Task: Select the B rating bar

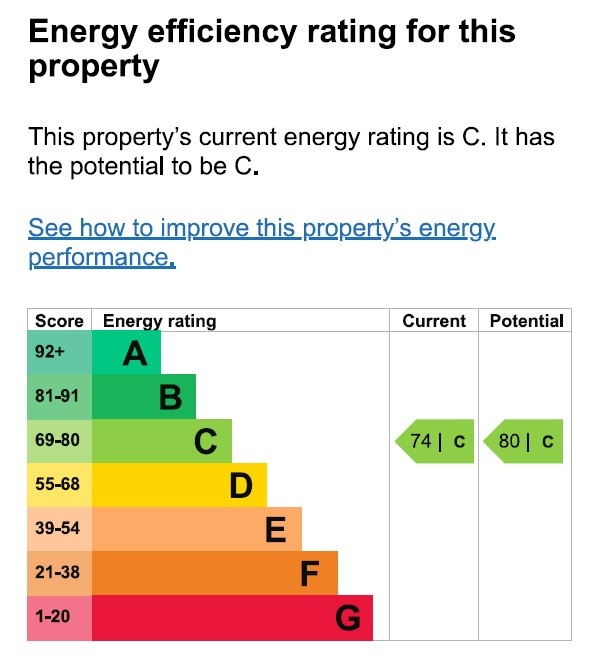Action: point(144,397)
